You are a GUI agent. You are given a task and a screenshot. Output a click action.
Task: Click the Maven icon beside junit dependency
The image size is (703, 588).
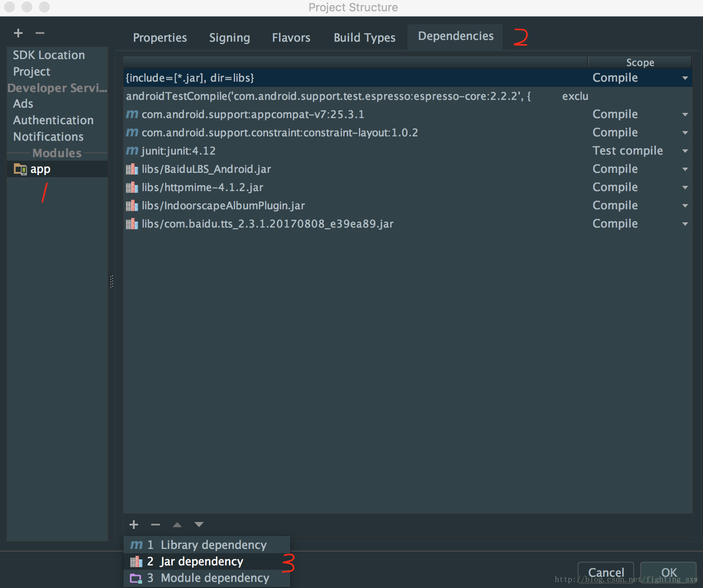(132, 151)
